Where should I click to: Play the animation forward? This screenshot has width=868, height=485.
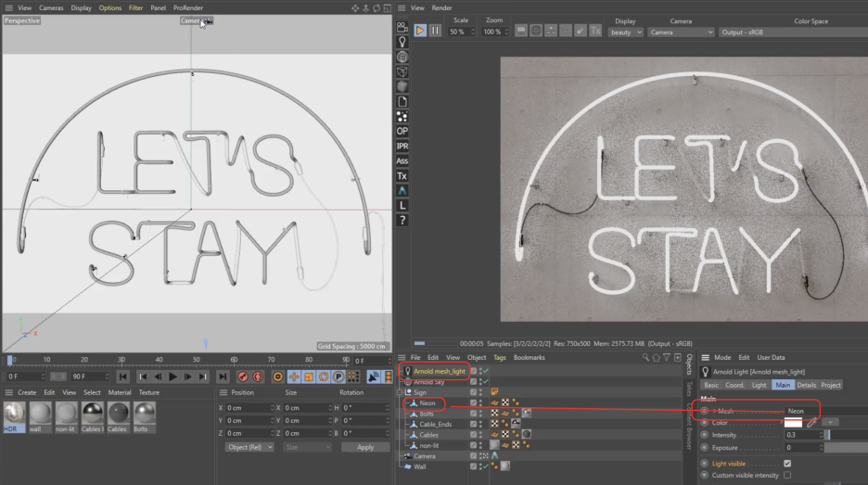click(172, 377)
